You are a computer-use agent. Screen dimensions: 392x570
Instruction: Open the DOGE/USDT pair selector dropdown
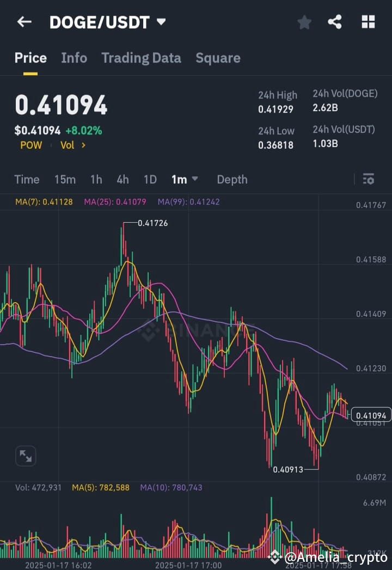(106, 22)
